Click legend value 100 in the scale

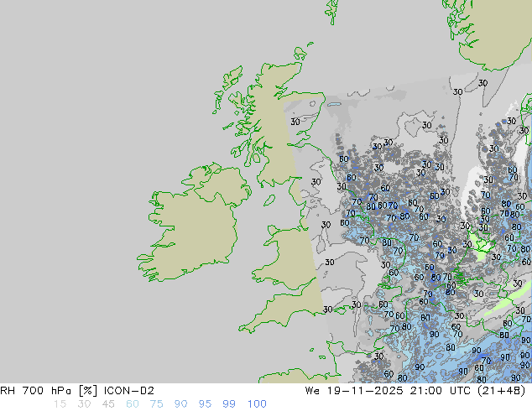pyautogui.click(x=257, y=404)
